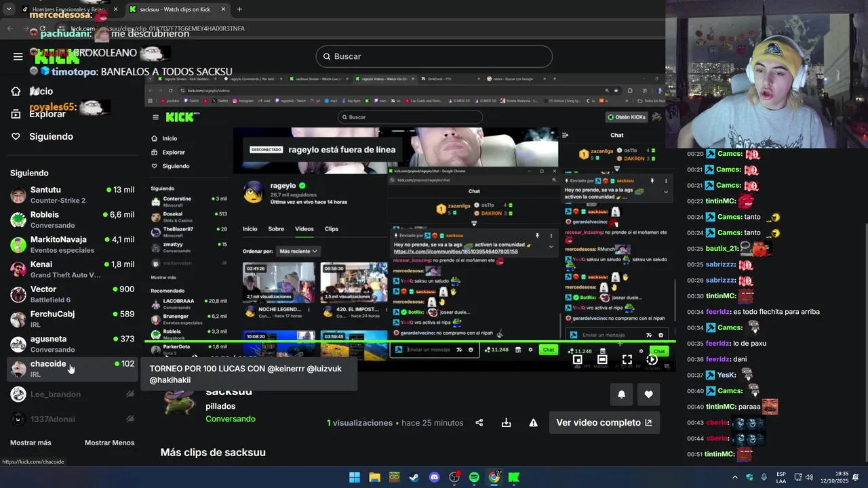
Task: Open offline channel Lee_brandon
Action: pyautogui.click(x=72, y=394)
